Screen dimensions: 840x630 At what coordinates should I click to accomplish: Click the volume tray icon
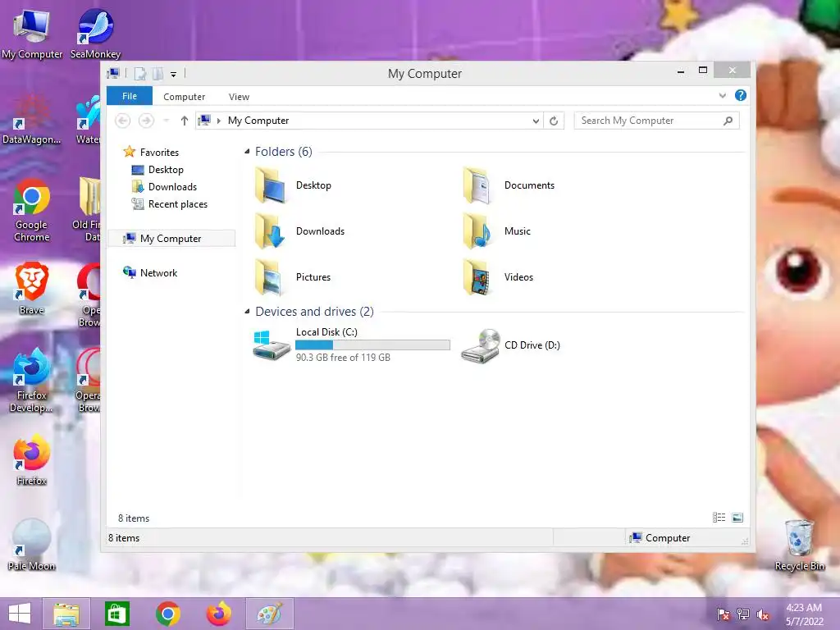tap(763, 614)
